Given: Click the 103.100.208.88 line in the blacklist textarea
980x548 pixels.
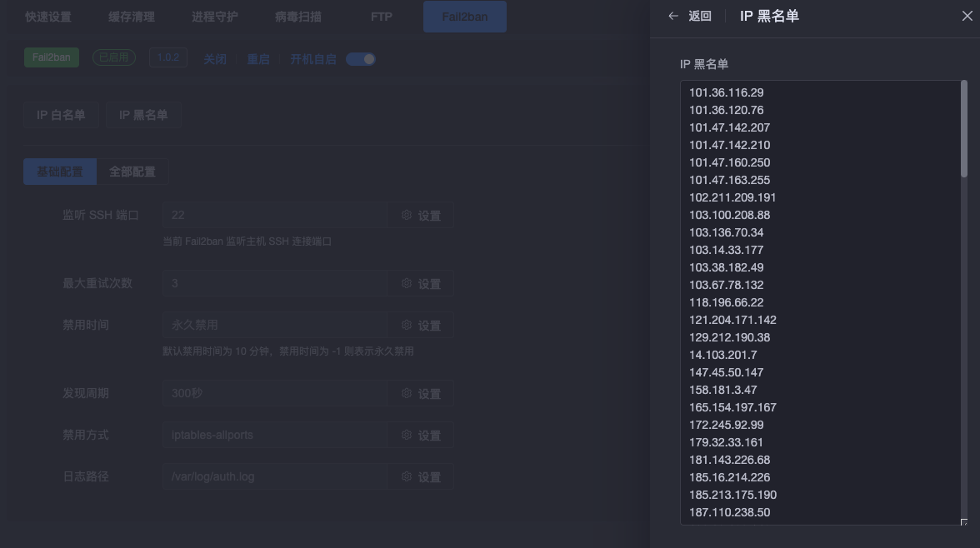Looking at the screenshot, I should coord(729,215).
